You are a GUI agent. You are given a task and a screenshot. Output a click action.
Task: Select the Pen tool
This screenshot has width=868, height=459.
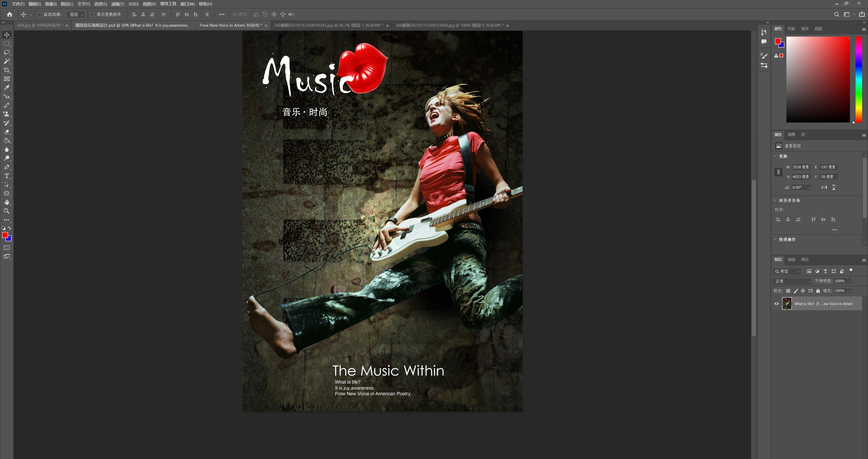click(x=7, y=167)
